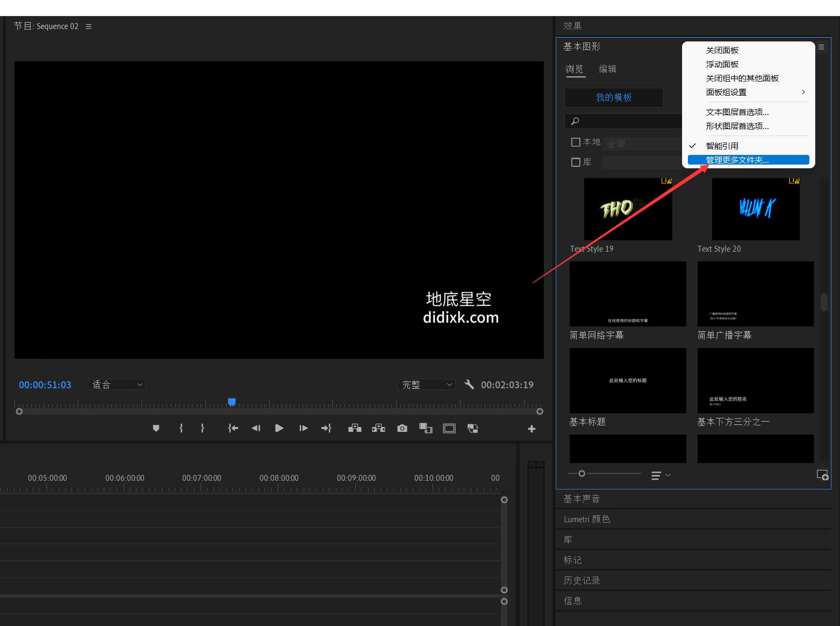Viewport: 840px width, 626px height.
Task: Open the comparison view
Action: (x=426, y=429)
